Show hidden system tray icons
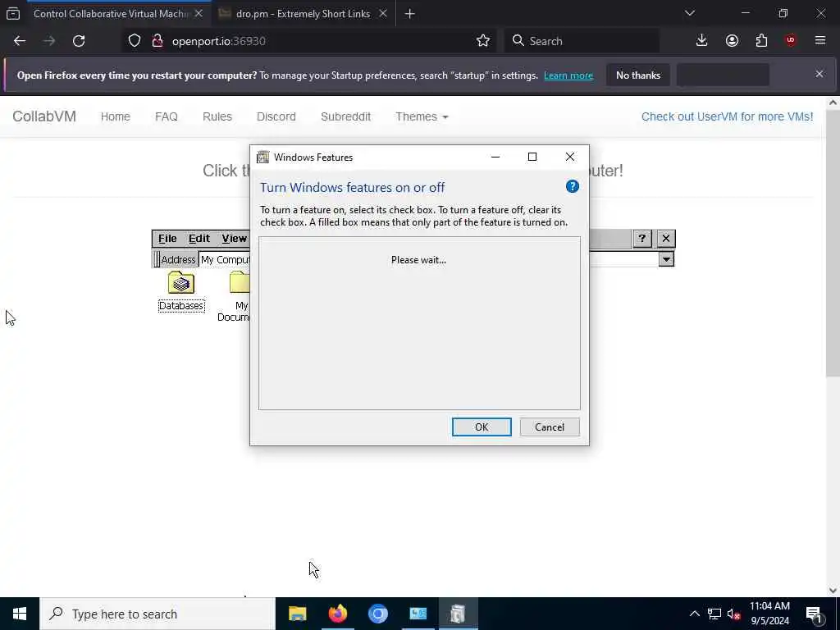 tap(694, 614)
